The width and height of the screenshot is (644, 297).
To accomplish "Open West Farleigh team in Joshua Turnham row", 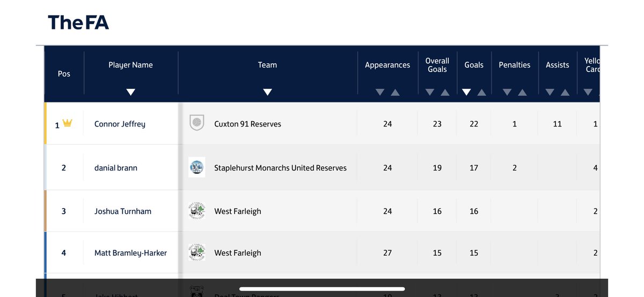I will [x=238, y=211].
